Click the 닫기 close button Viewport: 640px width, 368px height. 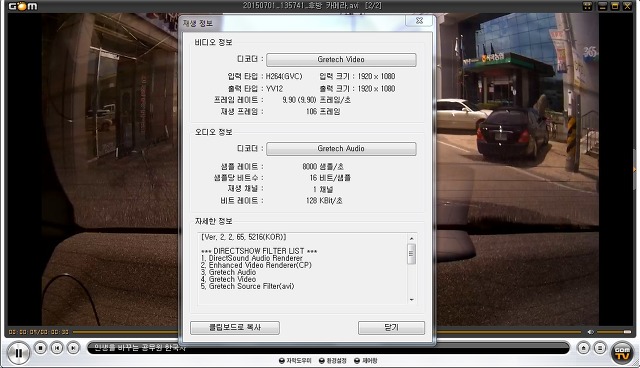[x=391, y=328]
